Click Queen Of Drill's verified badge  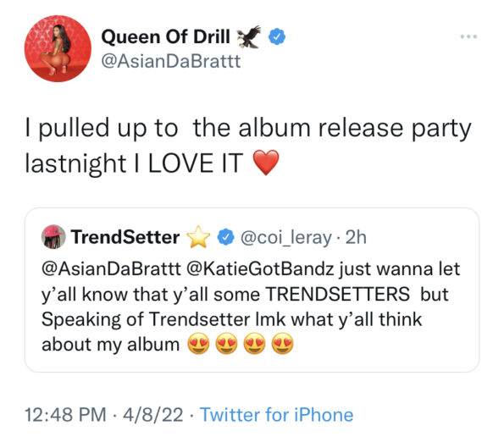277,36
